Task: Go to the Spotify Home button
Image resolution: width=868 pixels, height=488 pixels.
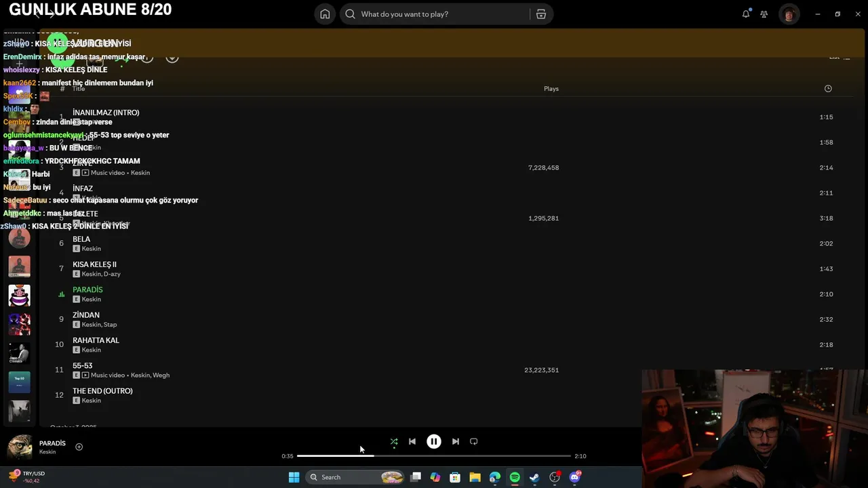Action: [x=325, y=14]
